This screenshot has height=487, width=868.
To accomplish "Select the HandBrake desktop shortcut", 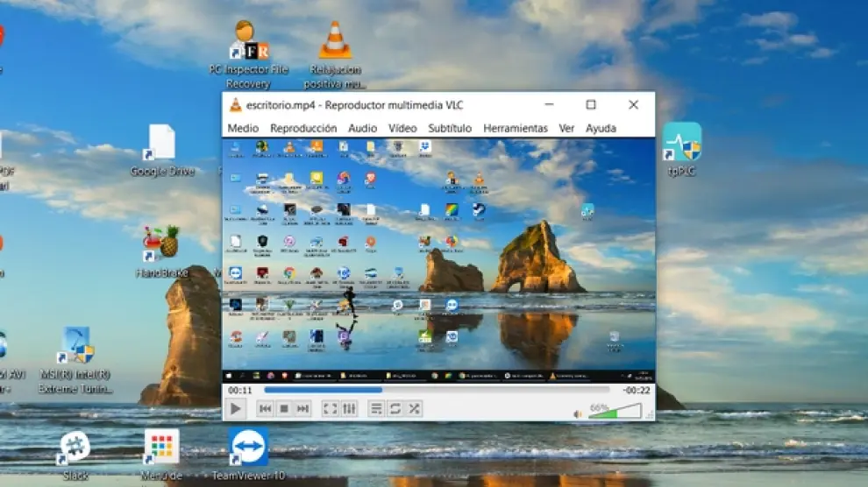I will (160, 245).
